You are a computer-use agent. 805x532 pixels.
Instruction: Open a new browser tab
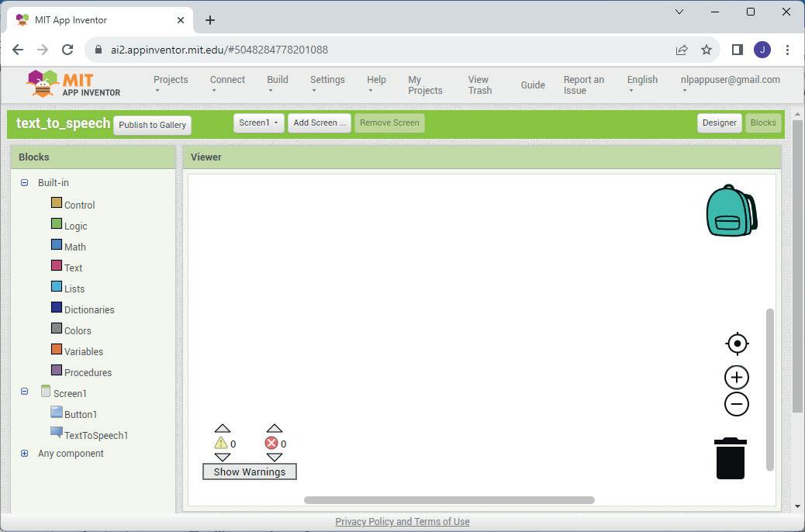[x=210, y=20]
